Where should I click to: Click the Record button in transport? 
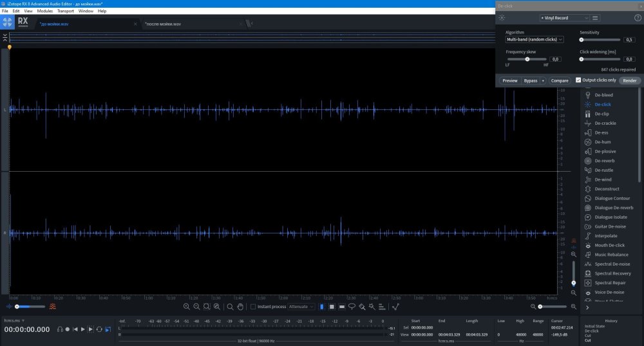[x=67, y=329]
